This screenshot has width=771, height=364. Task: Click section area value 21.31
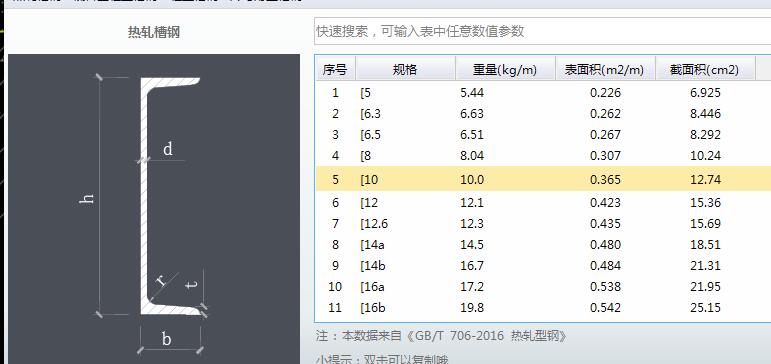pyautogui.click(x=705, y=266)
